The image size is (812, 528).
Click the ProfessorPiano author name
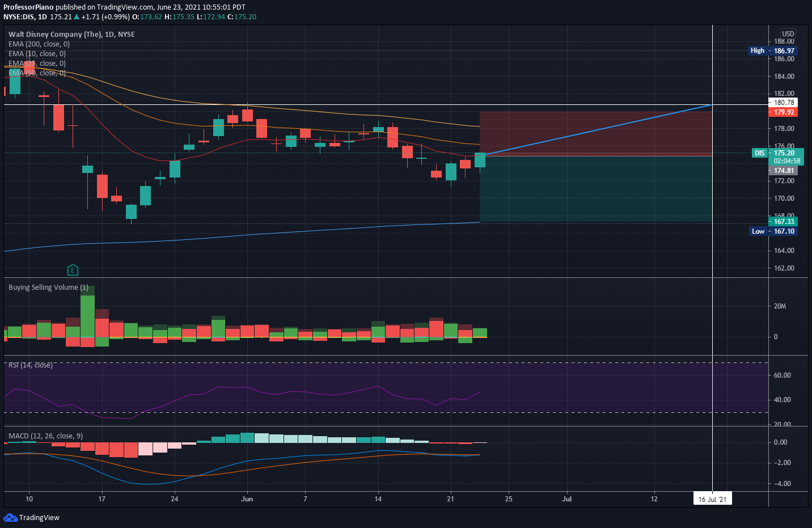click(28, 7)
